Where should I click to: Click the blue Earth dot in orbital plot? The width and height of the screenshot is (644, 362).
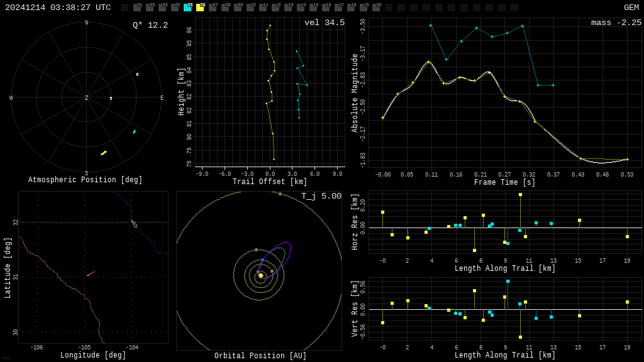(x=263, y=260)
